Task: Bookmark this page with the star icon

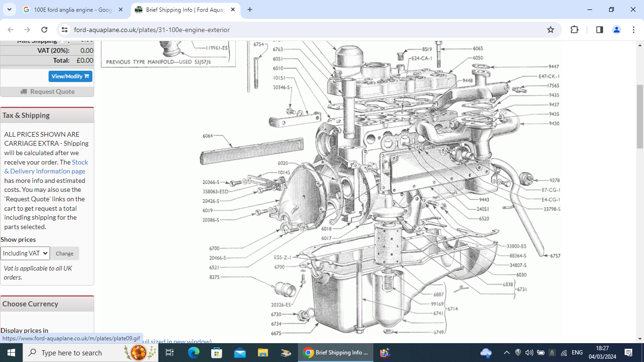Action: (550, 30)
